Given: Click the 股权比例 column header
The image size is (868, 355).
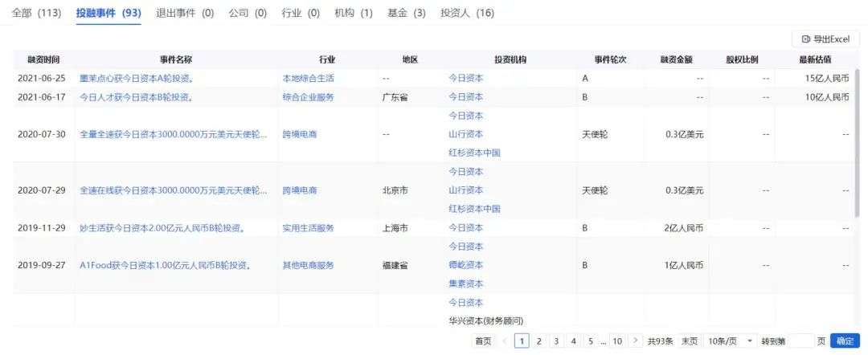Looking at the screenshot, I should pyautogui.click(x=742, y=59).
